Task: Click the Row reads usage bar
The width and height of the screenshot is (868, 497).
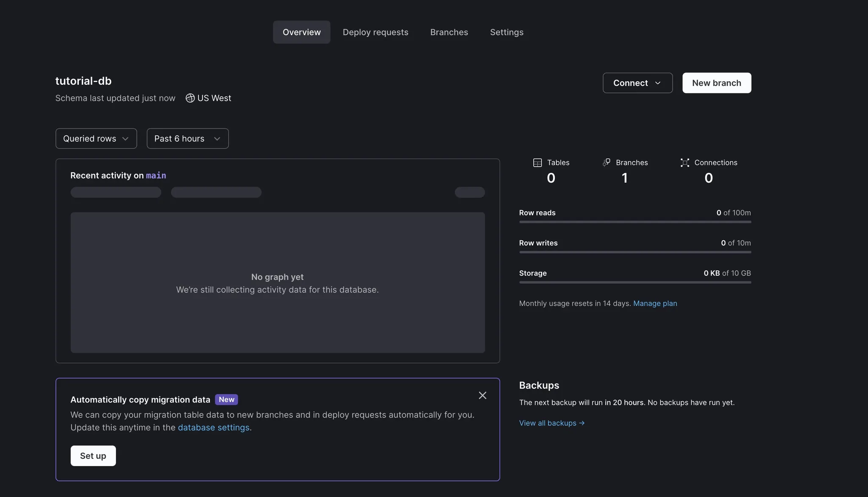Action: click(635, 222)
